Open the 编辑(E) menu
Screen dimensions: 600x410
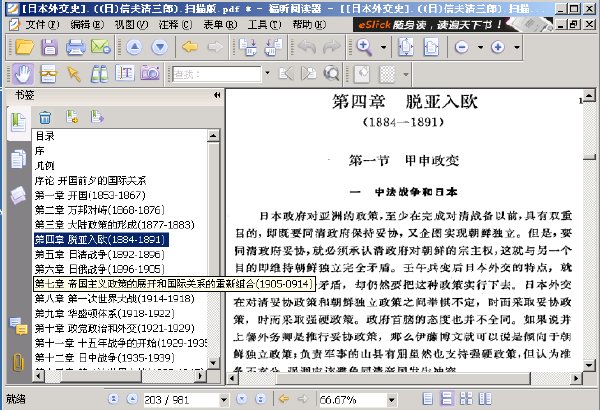click(x=86, y=25)
